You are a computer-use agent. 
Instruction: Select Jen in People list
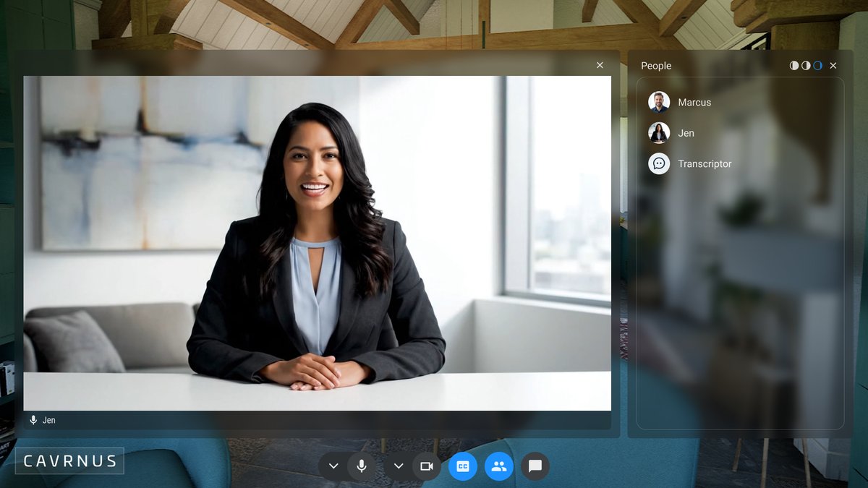point(740,133)
